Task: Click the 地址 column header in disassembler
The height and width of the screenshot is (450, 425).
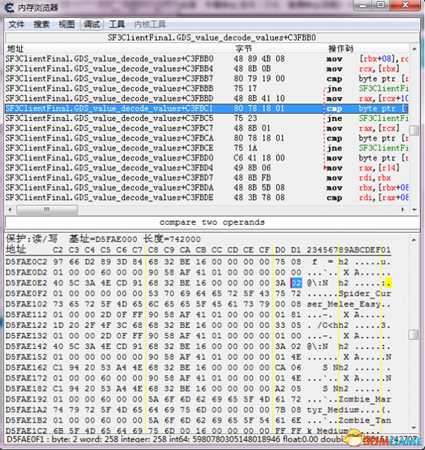Action: coord(15,49)
